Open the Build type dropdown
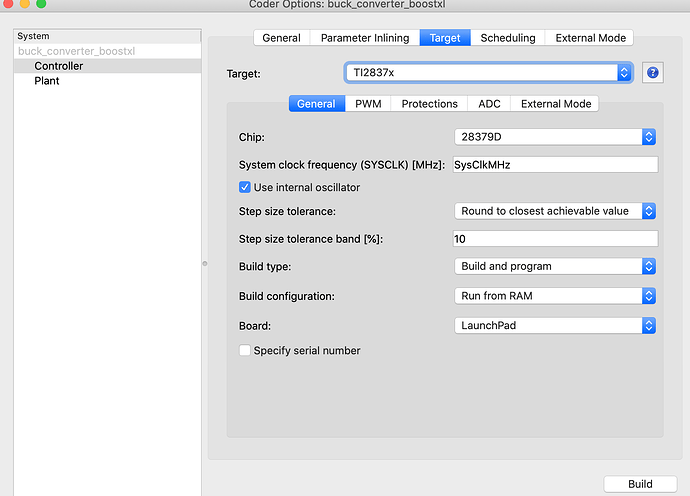The height and width of the screenshot is (496, 690). click(x=555, y=267)
